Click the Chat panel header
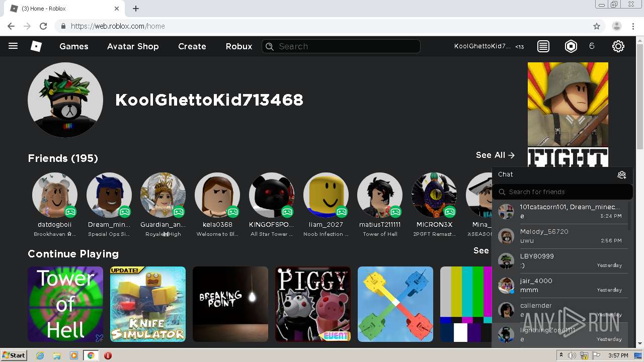644x362 pixels. tap(562, 174)
